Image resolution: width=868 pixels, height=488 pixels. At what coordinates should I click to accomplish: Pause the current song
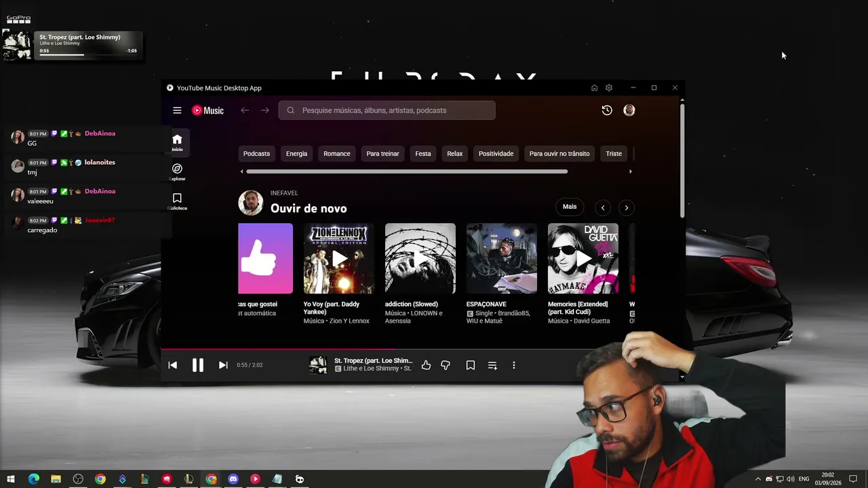(197, 365)
